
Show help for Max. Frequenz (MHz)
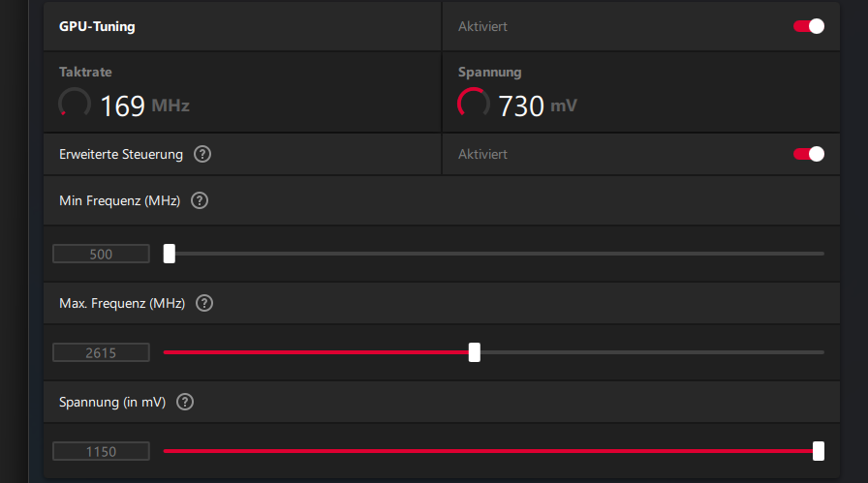(x=204, y=303)
